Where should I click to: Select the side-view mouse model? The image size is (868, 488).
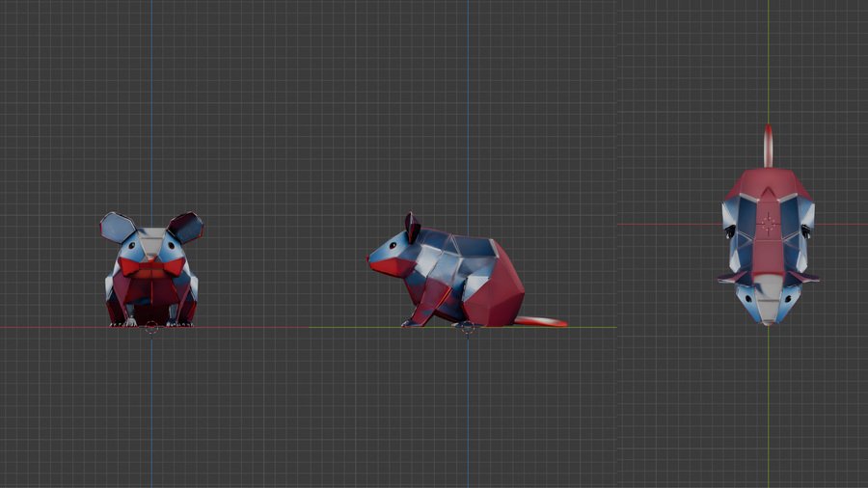(467, 270)
